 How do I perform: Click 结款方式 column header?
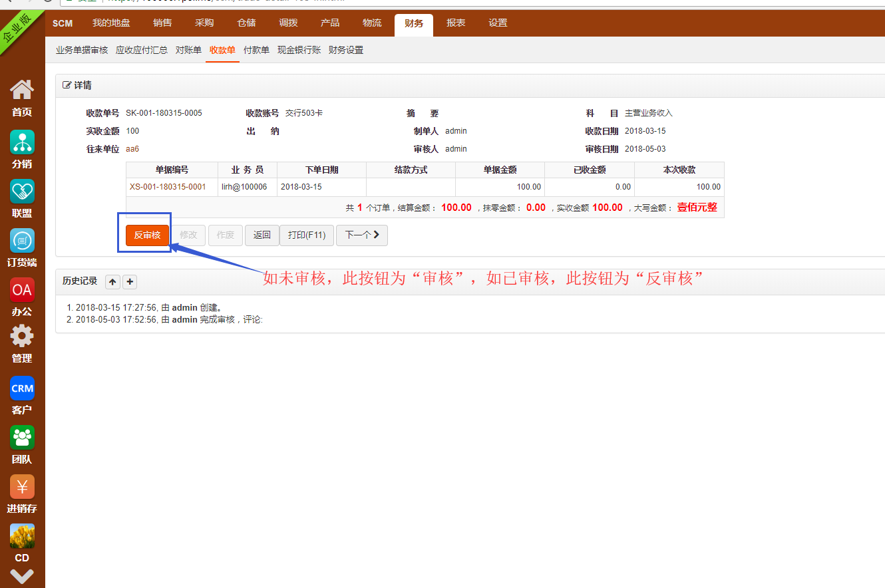411,170
